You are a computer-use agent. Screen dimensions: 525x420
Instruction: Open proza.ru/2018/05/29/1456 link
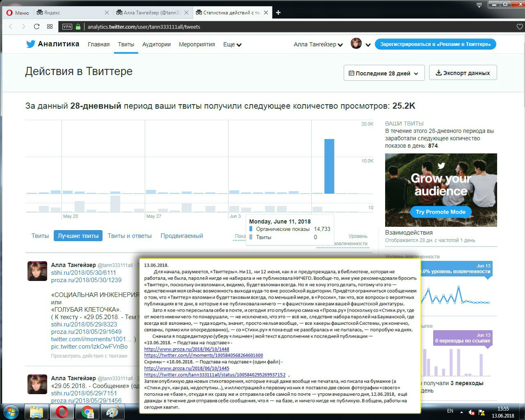[x=86, y=401]
